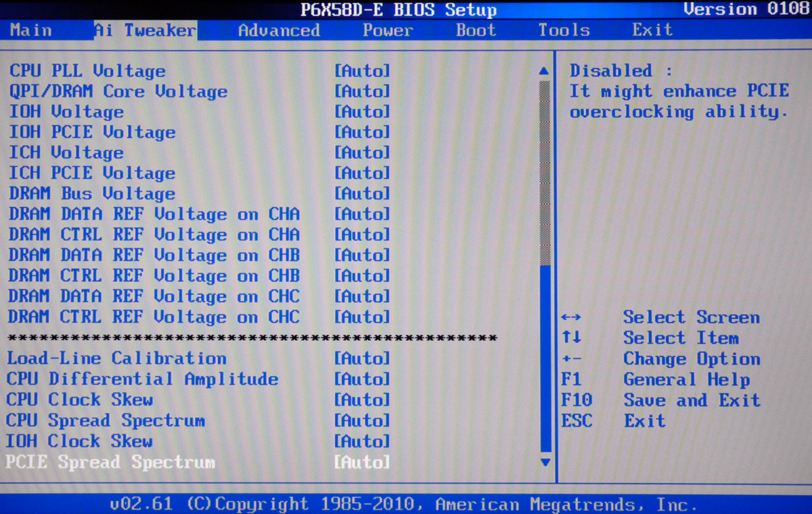Click the settings list scrollbar thumb
The width and height of the screenshot is (812, 514).
tap(545, 358)
